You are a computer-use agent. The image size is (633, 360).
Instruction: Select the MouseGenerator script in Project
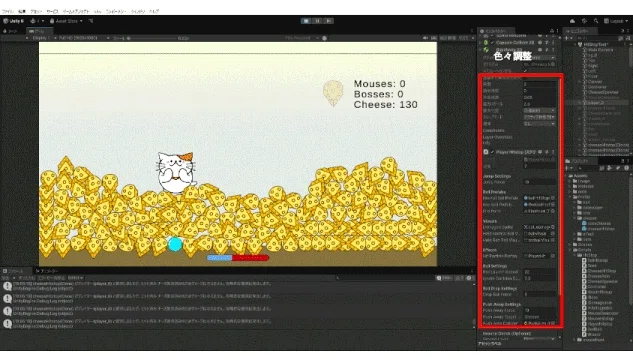point(600,313)
